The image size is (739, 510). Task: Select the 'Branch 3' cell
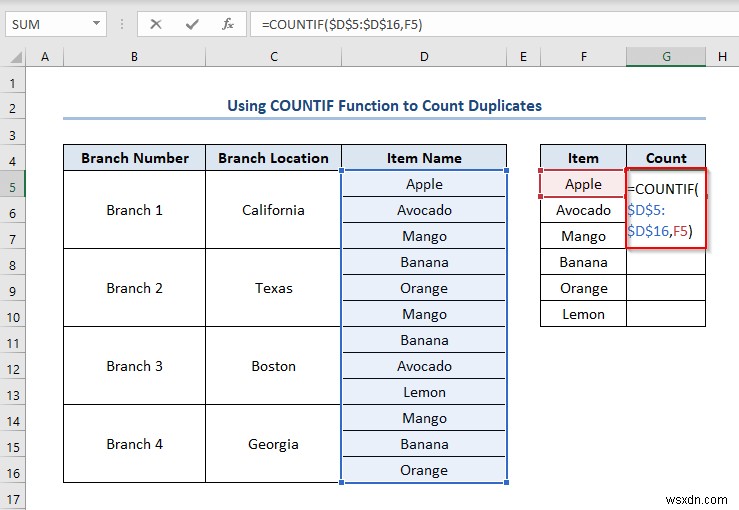pos(134,366)
